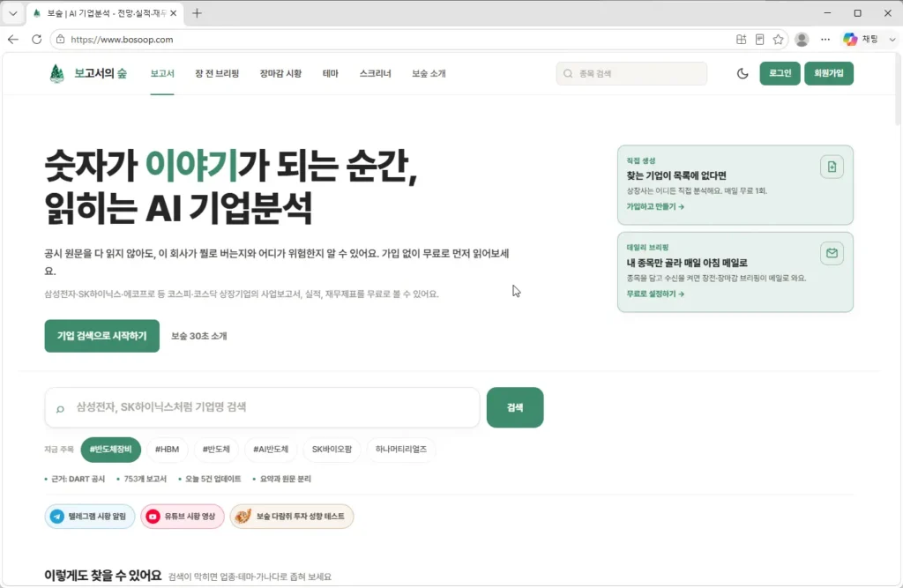This screenshot has width=903, height=588.
Task: Expand the tab list chevron
Action: tap(12, 13)
